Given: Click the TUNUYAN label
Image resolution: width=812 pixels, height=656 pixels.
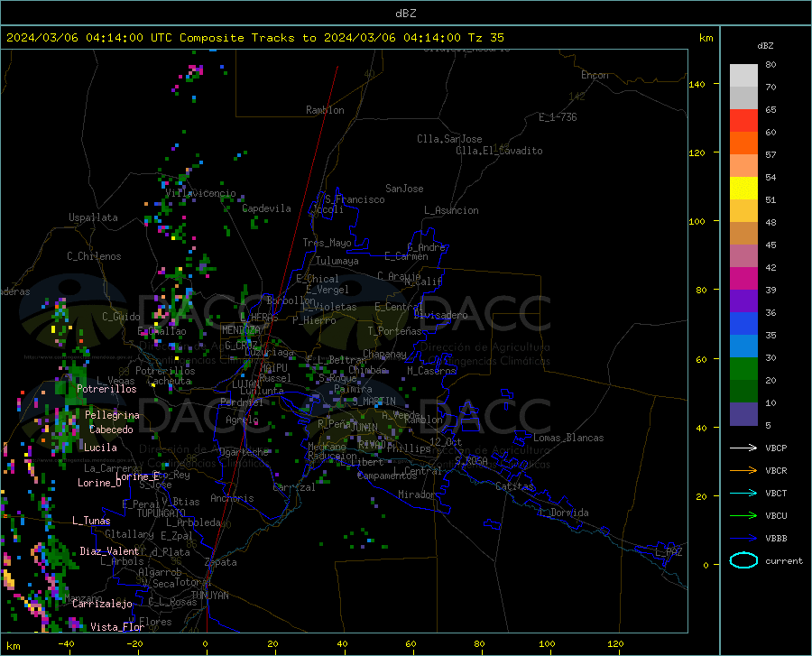Looking at the screenshot, I should tap(209, 596).
